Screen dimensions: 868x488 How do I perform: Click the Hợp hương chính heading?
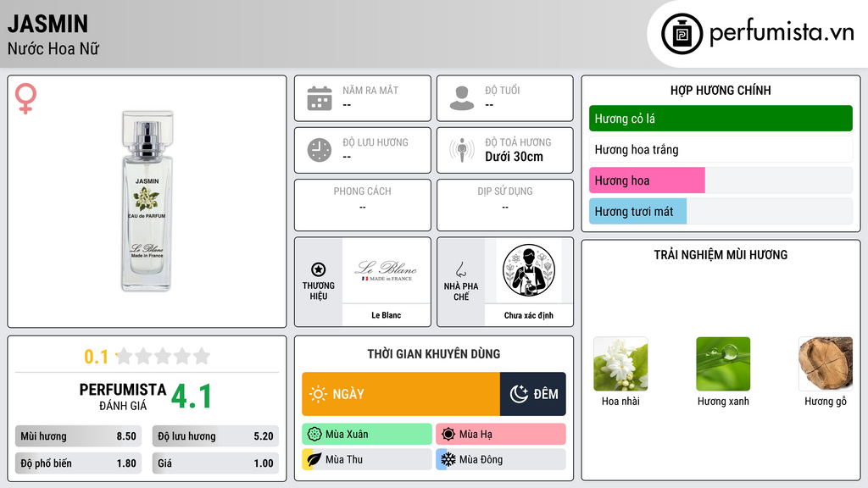point(721,90)
